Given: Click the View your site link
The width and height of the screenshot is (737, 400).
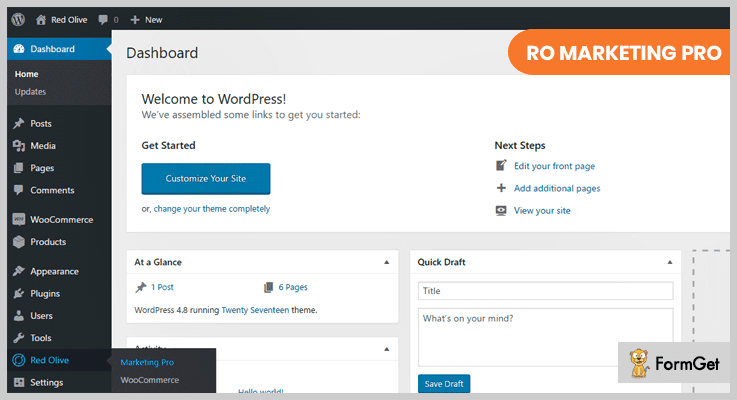Looking at the screenshot, I should coord(542,211).
